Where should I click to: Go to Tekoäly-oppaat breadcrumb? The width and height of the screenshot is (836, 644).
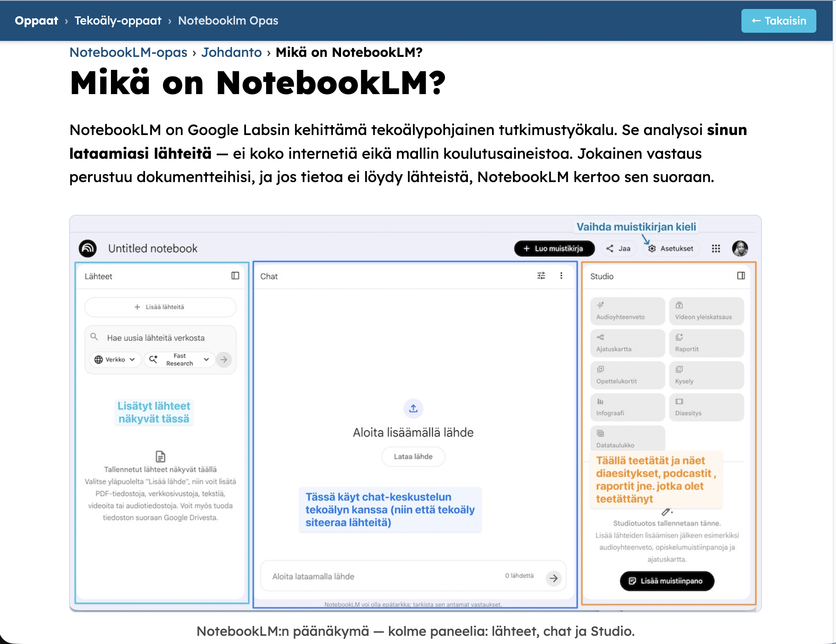(118, 20)
